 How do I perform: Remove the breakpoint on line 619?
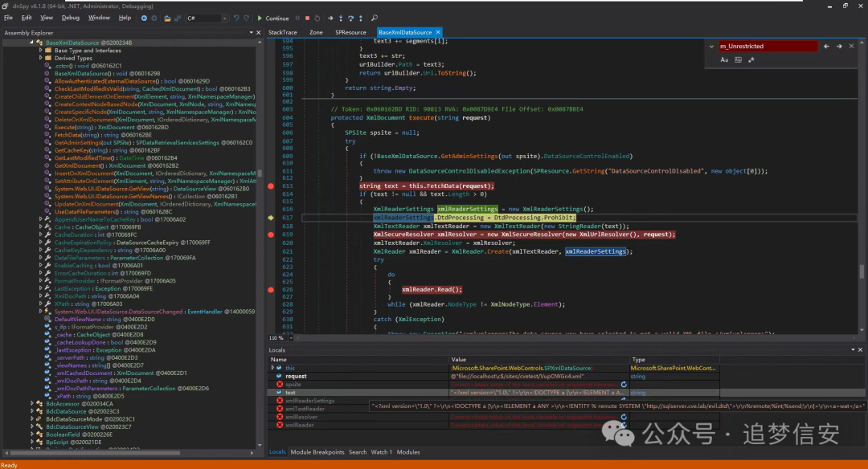coord(271,234)
